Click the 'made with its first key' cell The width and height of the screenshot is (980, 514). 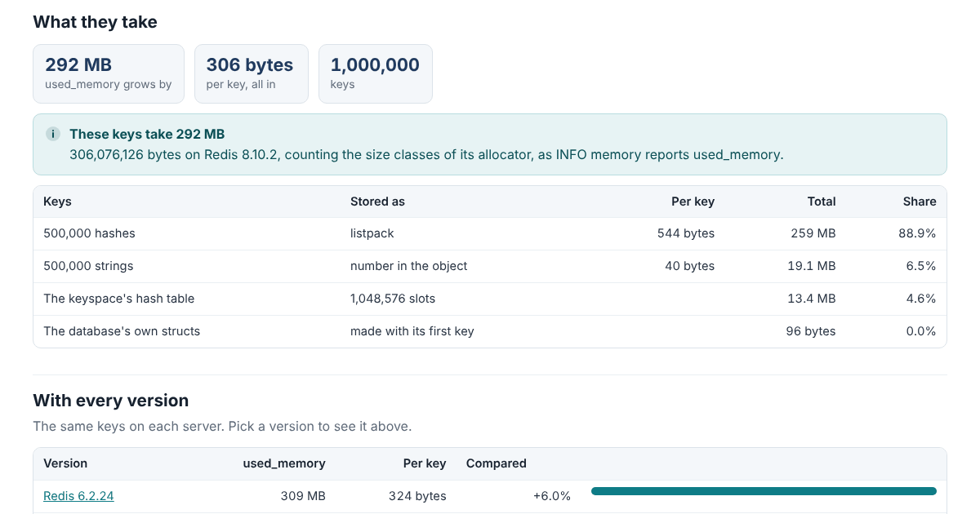[412, 331]
